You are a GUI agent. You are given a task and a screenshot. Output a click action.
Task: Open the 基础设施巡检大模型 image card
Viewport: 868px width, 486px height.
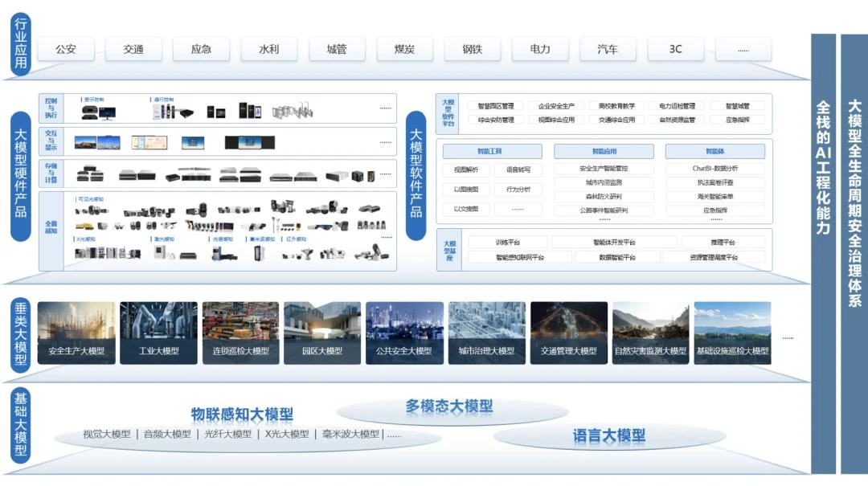click(733, 333)
